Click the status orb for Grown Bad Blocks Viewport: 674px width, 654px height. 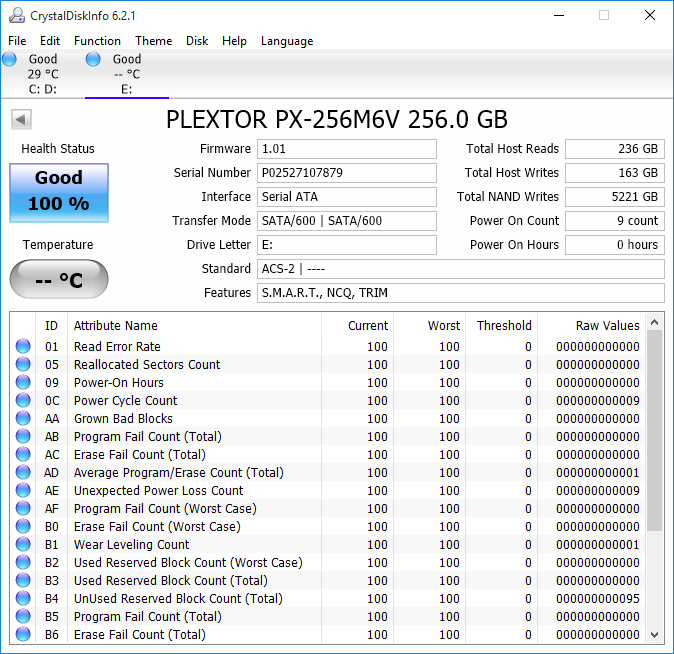coord(23,419)
